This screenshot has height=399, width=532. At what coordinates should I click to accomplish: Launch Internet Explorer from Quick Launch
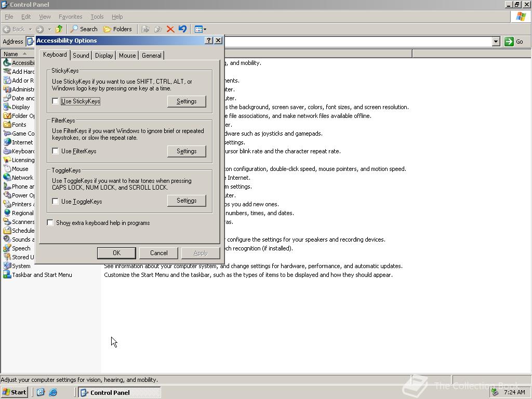(53, 392)
